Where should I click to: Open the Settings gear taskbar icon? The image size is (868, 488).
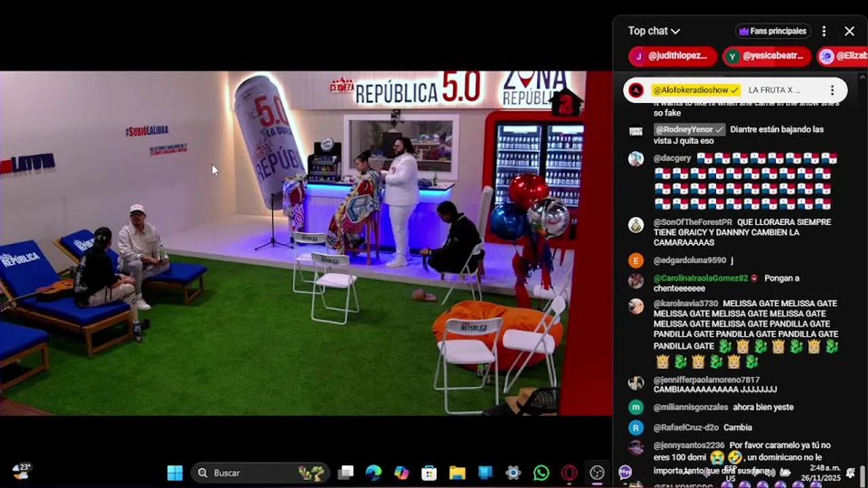[x=513, y=473]
